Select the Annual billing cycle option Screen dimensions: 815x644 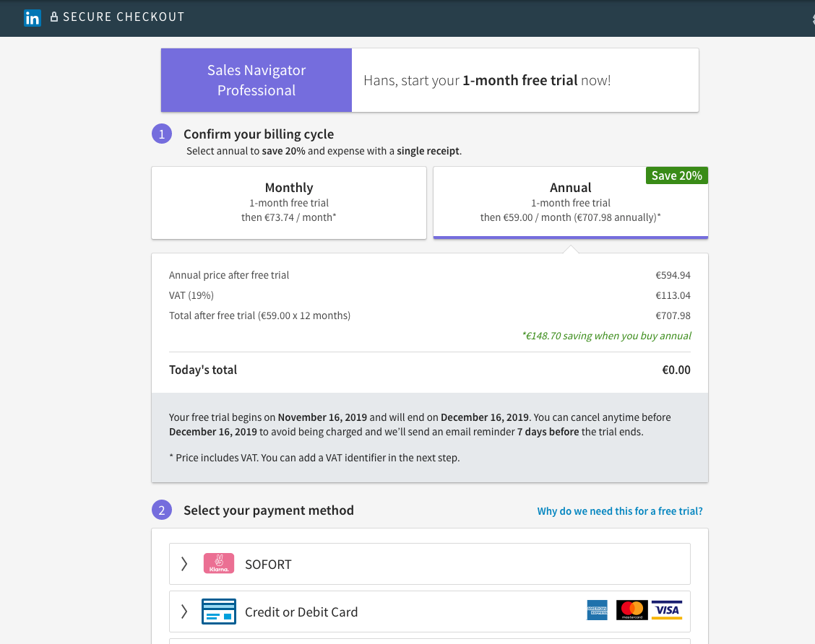(571, 203)
